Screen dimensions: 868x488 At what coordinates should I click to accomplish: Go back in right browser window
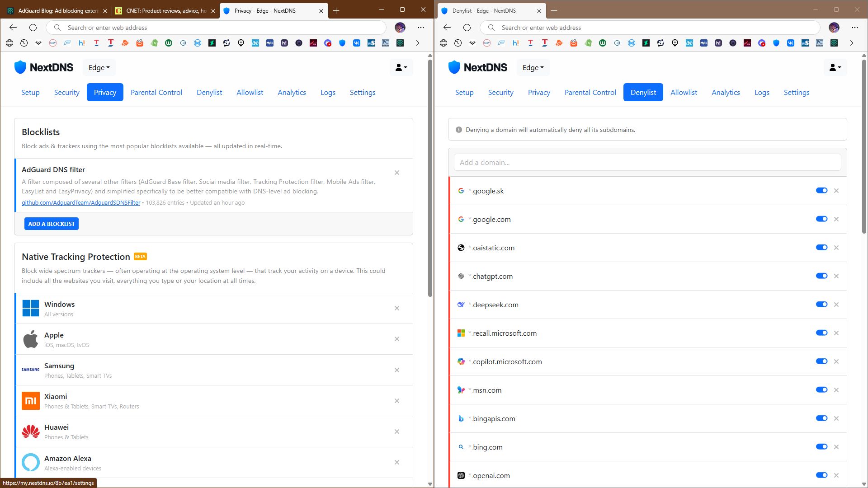(x=447, y=28)
